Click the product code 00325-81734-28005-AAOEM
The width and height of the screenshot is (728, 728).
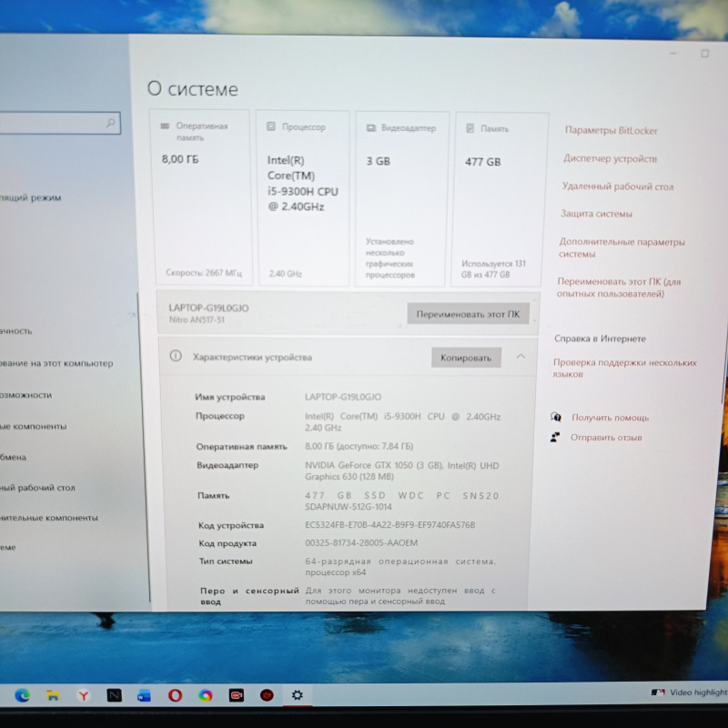point(360,542)
